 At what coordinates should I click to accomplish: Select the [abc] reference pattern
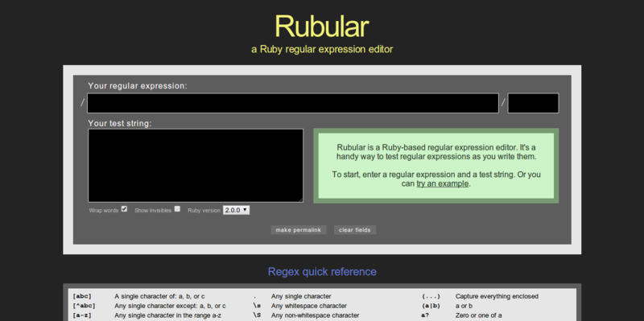[x=82, y=296]
